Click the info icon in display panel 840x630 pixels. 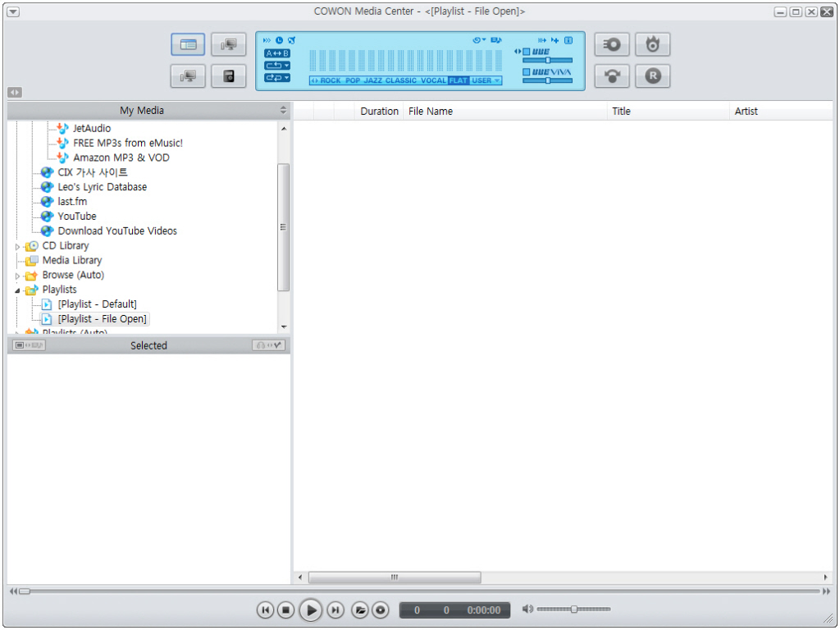point(569,40)
